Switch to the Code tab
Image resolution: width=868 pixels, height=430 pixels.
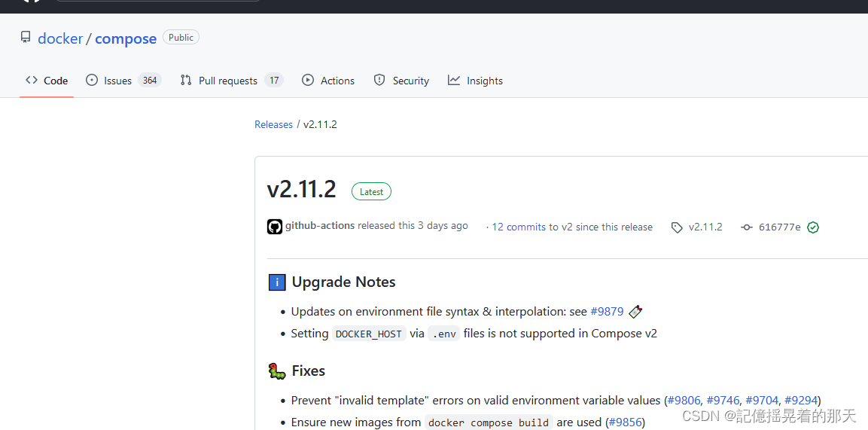click(x=47, y=81)
